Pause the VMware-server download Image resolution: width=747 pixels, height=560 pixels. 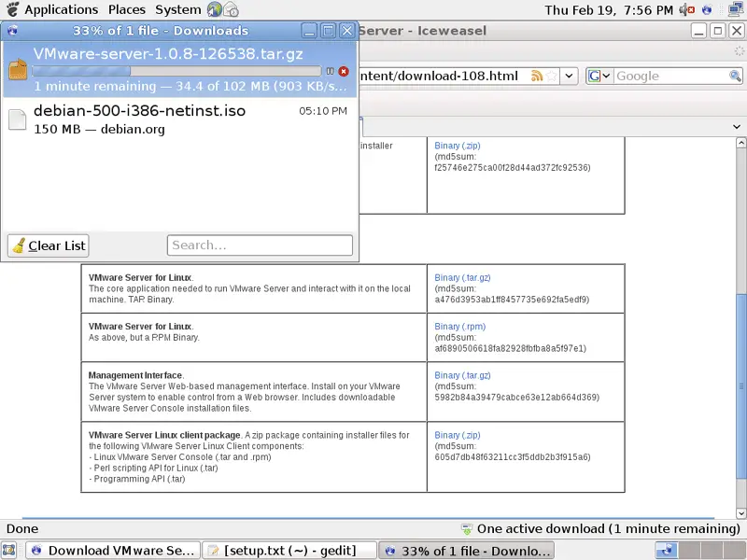(x=330, y=72)
